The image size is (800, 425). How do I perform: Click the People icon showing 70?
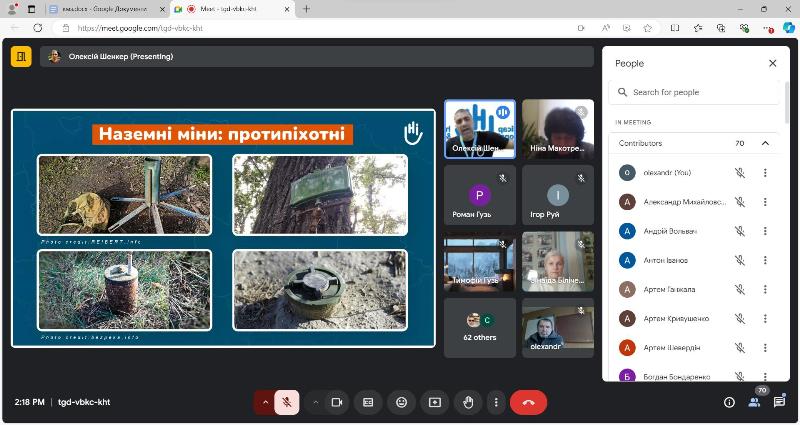pyautogui.click(x=755, y=402)
